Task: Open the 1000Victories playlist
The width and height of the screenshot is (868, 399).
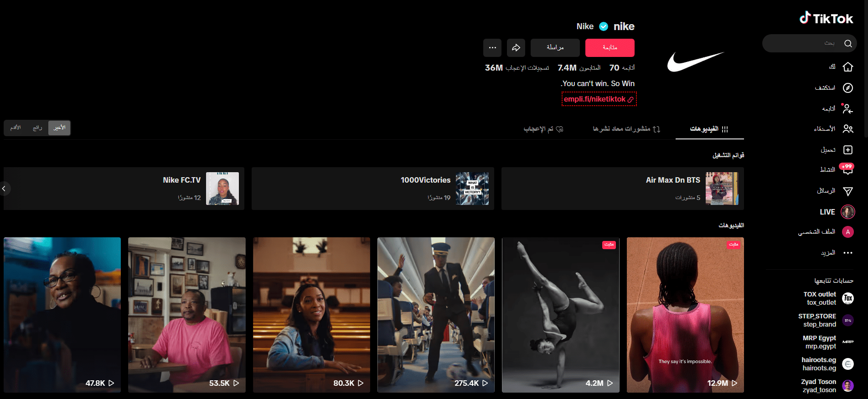Action: [x=373, y=189]
